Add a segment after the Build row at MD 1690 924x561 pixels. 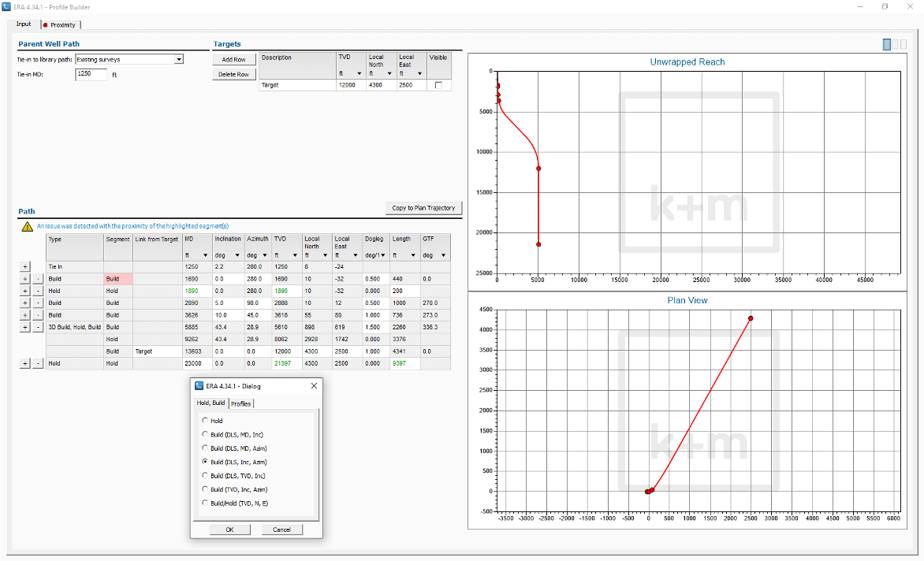[x=24, y=279]
